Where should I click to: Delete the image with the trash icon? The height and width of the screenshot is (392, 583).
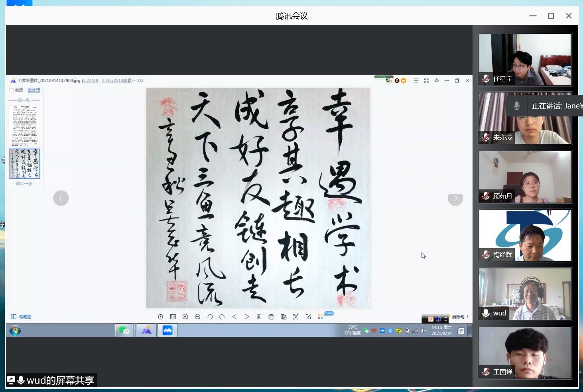click(259, 317)
